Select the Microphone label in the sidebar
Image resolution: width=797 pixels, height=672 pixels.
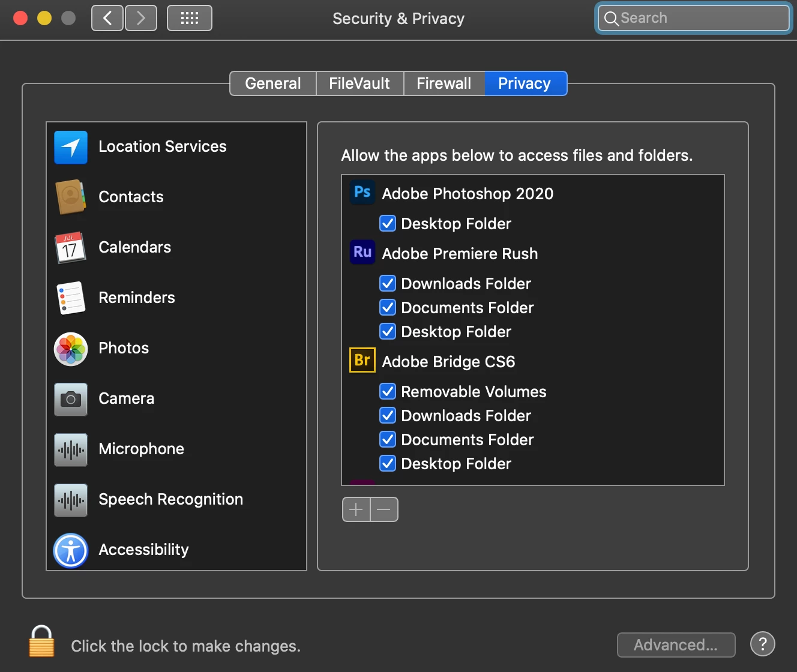click(x=141, y=449)
